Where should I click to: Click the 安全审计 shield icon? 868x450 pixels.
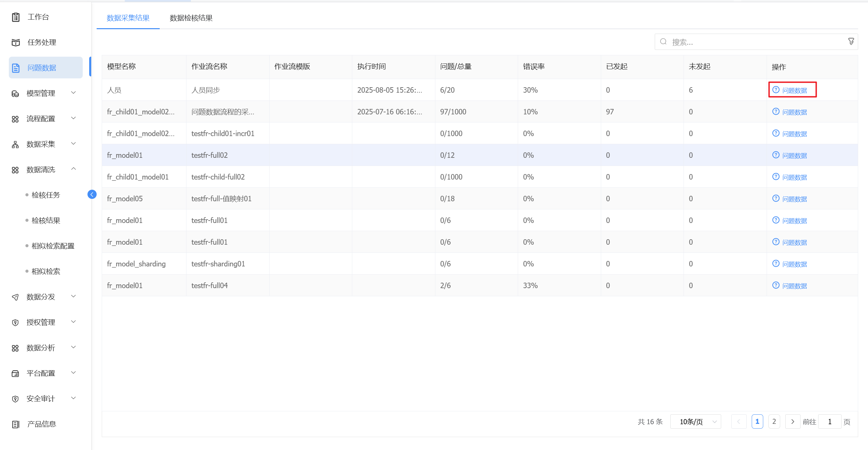point(15,399)
